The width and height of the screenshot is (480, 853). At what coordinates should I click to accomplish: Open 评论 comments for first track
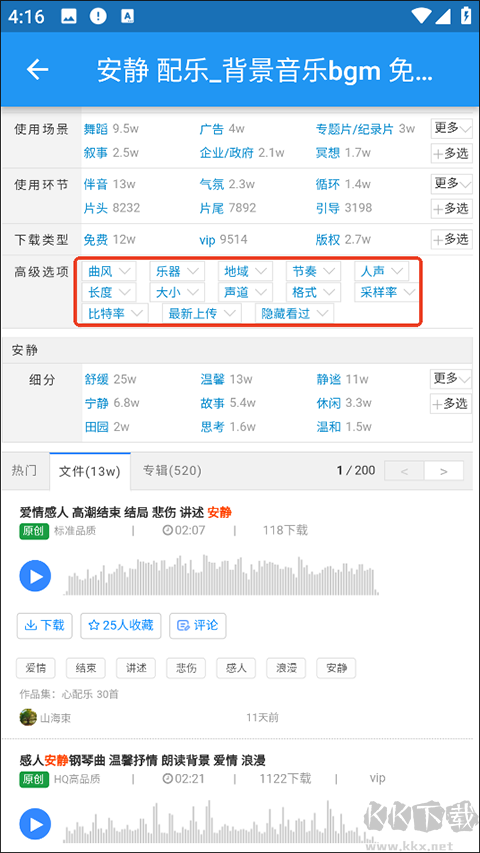coord(198,626)
